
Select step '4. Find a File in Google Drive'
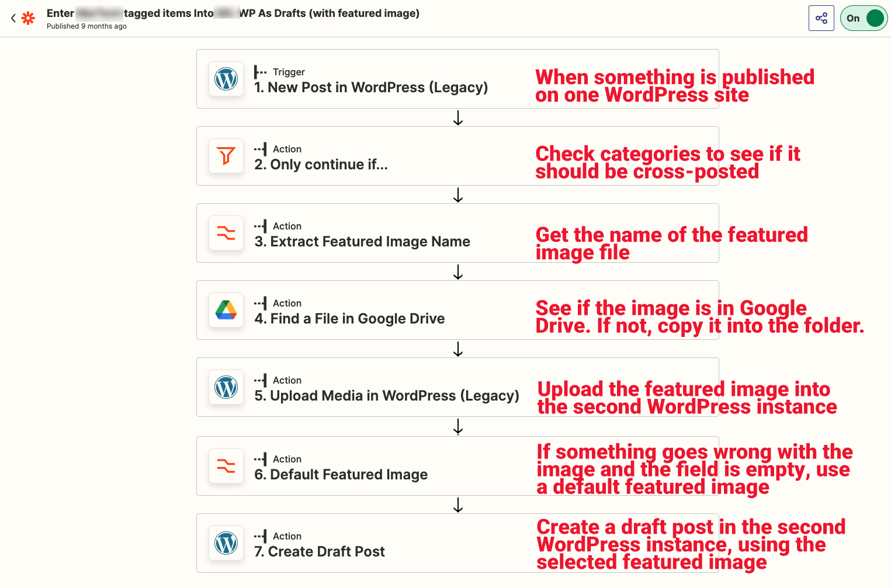pos(349,319)
